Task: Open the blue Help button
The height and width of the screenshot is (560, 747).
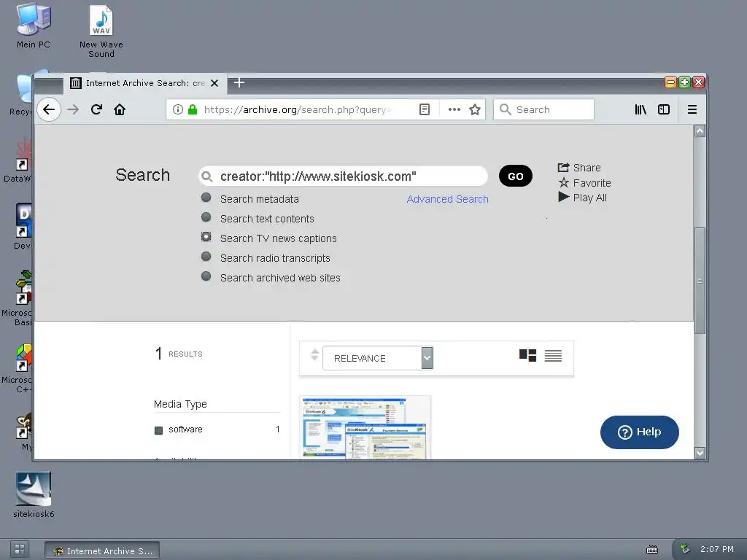Action: pos(639,432)
